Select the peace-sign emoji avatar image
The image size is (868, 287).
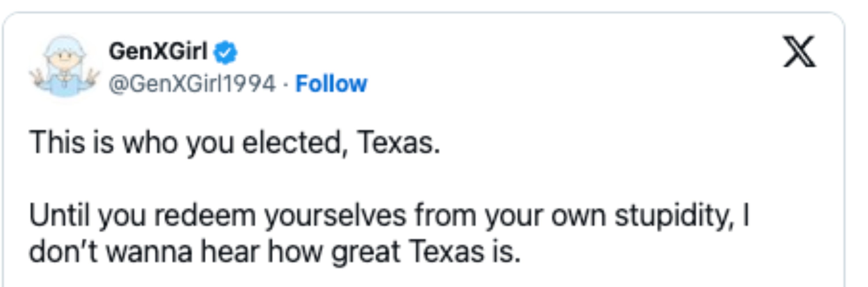coord(64,66)
